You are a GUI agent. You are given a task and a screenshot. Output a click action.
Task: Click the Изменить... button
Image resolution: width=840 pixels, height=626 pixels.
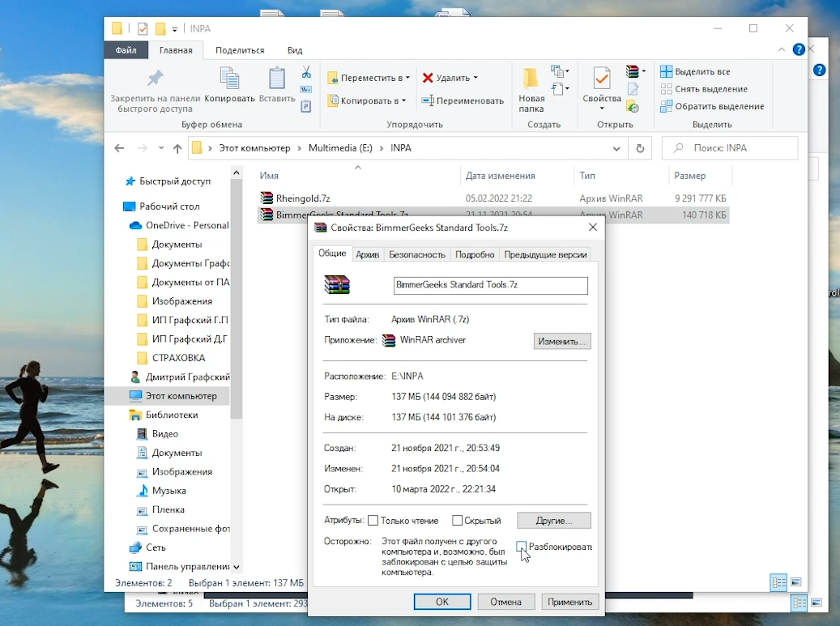(x=562, y=341)
